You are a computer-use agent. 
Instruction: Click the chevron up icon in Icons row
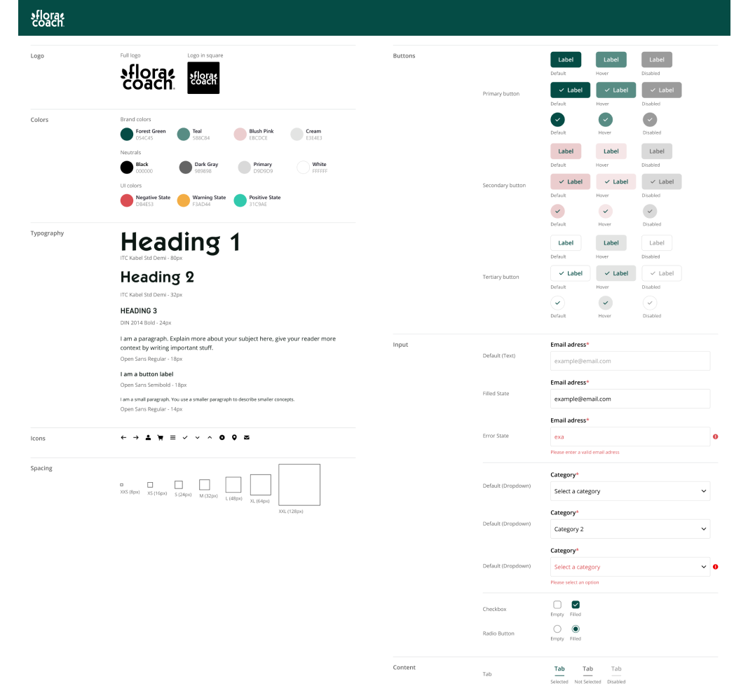point(210,437)
